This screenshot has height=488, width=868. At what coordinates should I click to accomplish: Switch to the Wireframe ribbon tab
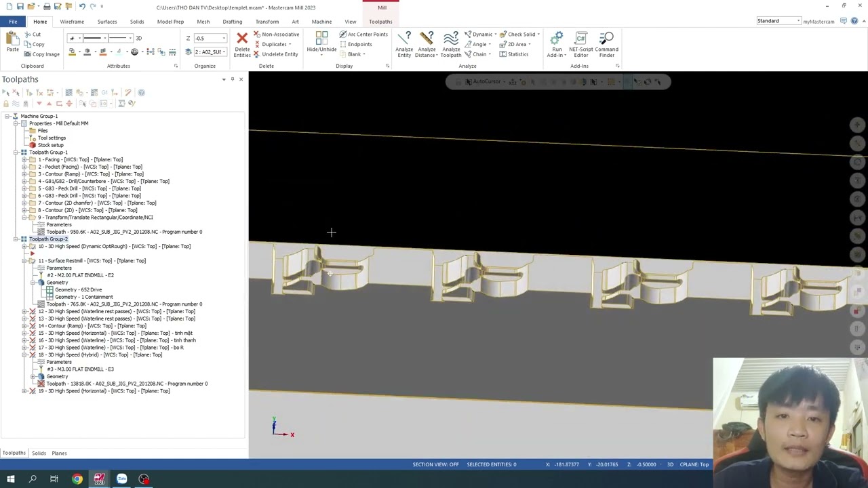pyautogui.click(x=72, y=22)
